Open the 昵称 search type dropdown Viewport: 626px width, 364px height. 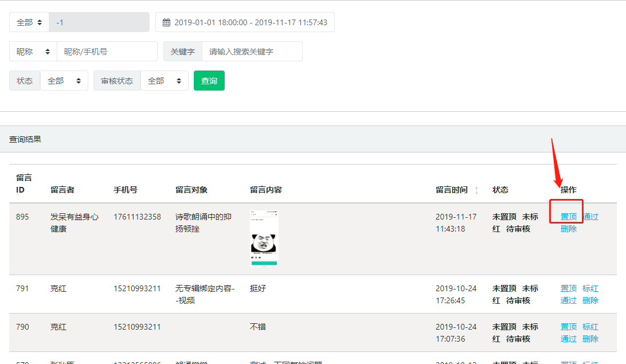coord(33,52)
